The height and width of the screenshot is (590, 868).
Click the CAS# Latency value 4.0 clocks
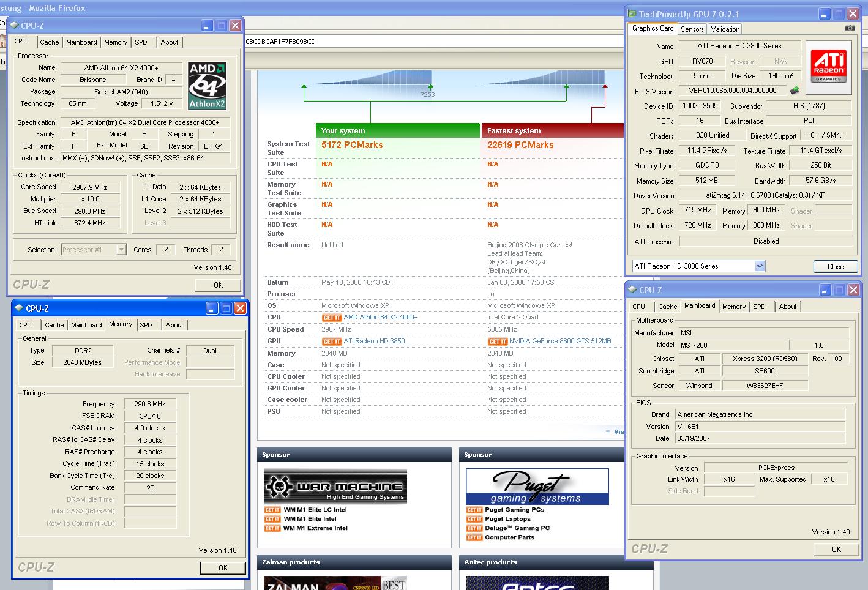(x=150, y=428)
